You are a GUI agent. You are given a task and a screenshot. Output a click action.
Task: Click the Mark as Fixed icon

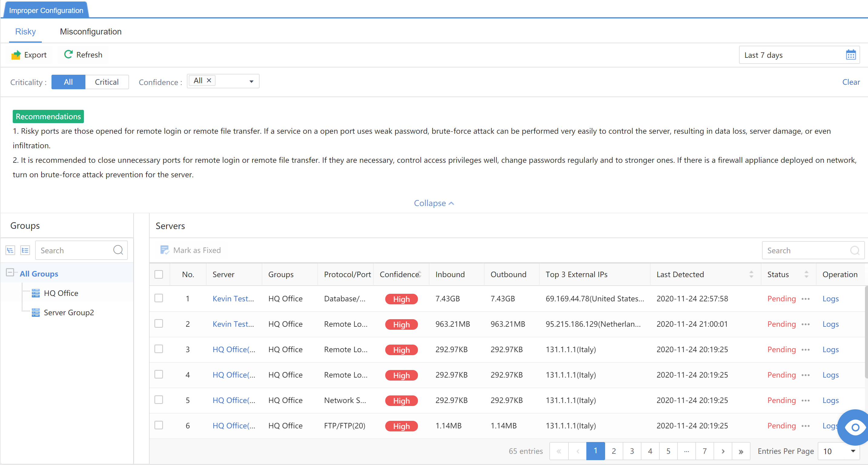(165, 250)
